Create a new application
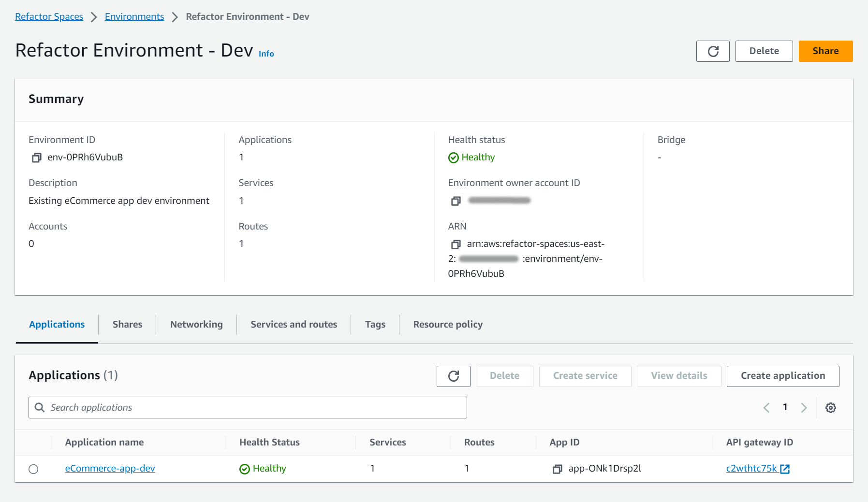The image size is (868, 502). pyautogui.click(x=782, y=376)
